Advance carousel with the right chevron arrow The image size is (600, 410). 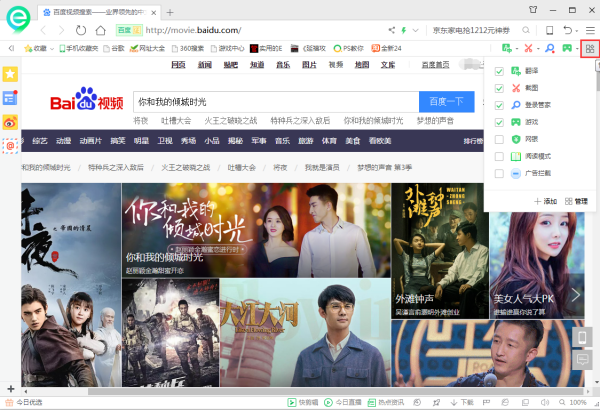point(576,295)
